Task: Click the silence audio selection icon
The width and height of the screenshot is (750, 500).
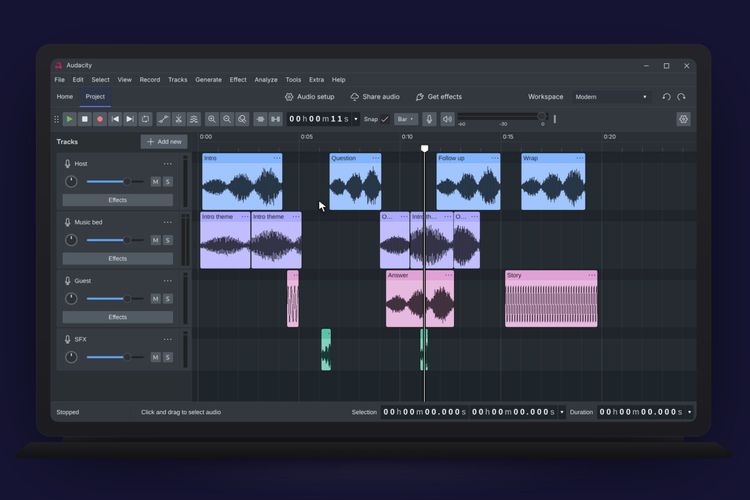Action: (x=276, y=119)
